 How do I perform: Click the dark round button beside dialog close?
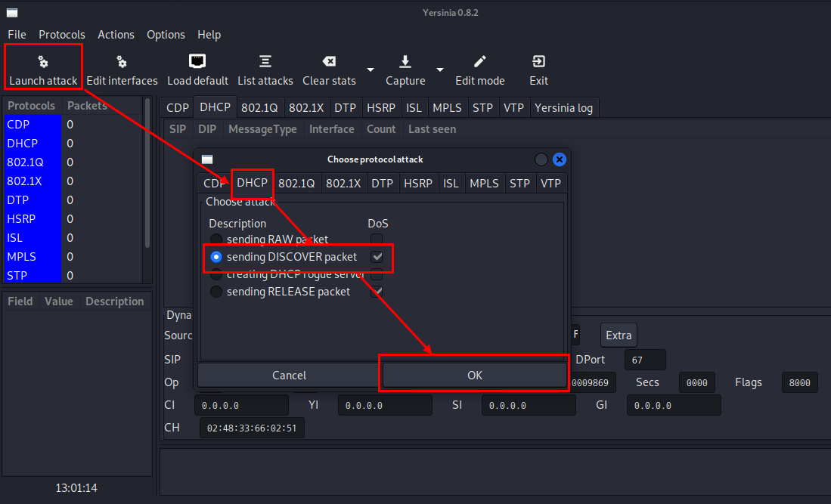click(541, 159)
